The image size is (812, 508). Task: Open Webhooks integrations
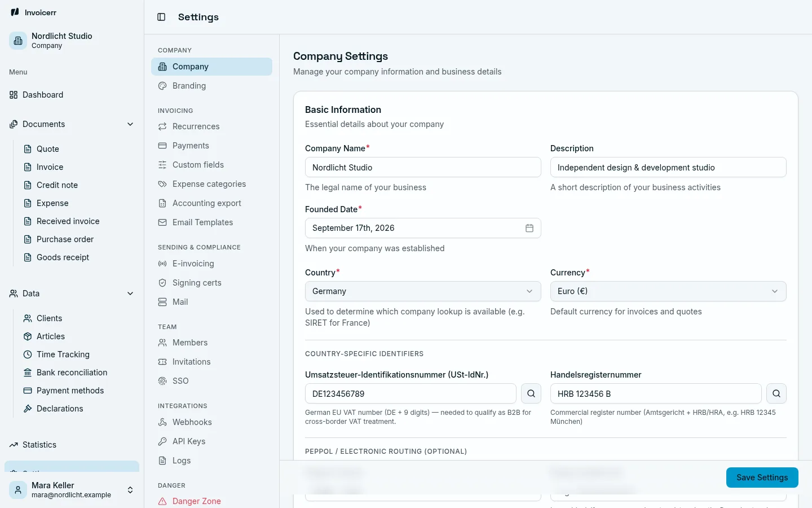(211, 422)
